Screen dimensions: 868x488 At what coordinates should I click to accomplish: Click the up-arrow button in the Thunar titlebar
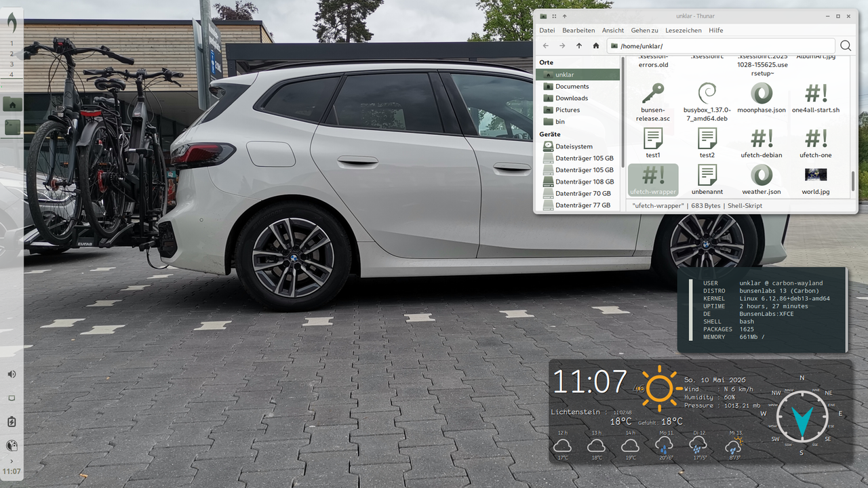click(x=564, y=16)
